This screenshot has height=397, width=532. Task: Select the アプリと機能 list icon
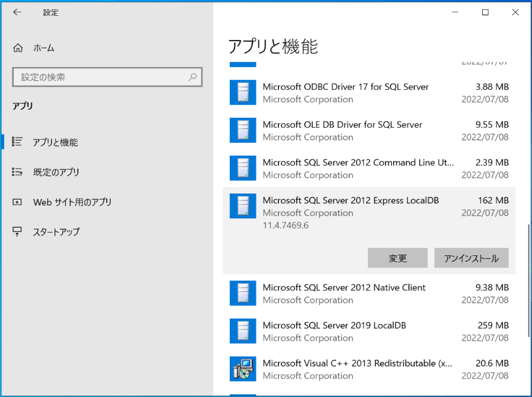tap(17, 142)
